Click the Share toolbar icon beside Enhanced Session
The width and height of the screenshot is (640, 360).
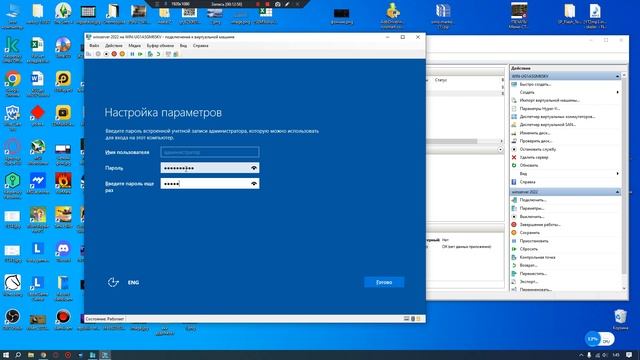pos(176,54)
